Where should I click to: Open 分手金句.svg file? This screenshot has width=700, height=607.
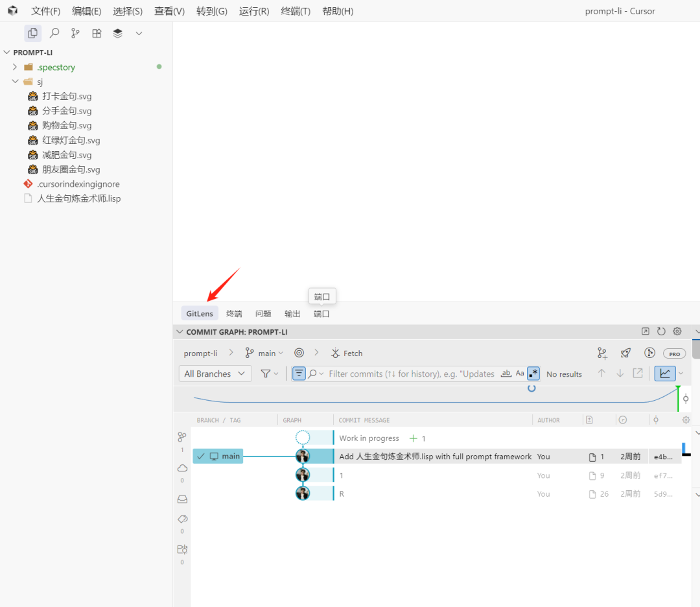coord(67,111)
